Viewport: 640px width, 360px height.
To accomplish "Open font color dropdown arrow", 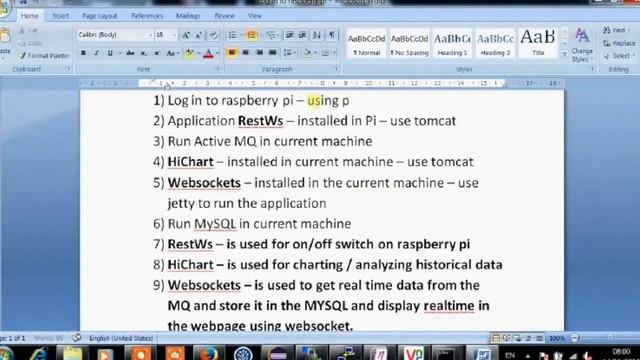I will click(217, 53).
